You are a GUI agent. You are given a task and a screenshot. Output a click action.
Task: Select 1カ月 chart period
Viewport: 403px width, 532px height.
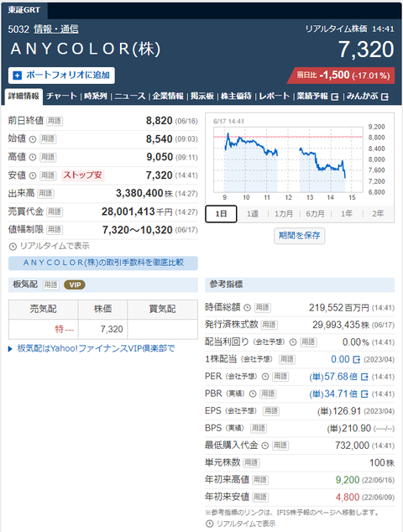284,214
